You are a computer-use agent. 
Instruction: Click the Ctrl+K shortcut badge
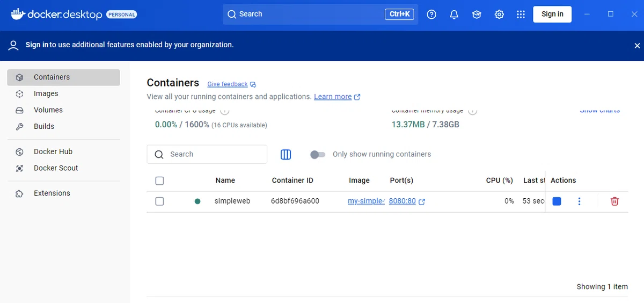tap(399, 14)
